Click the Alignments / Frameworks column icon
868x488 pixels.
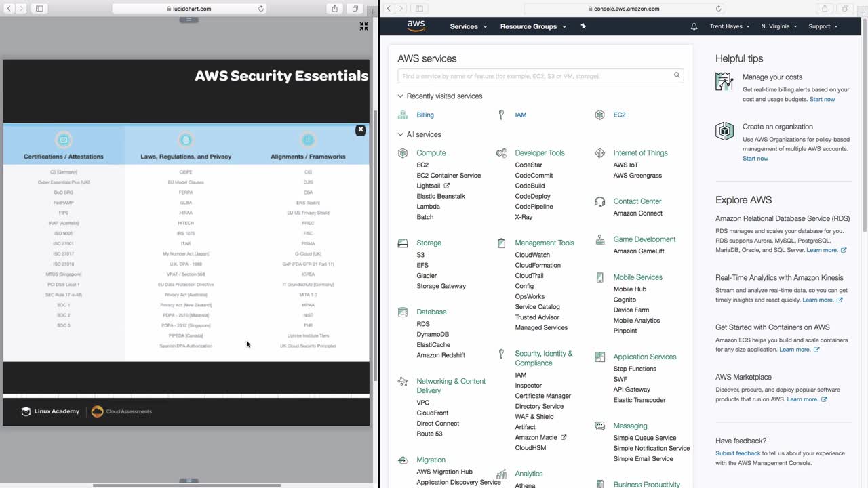308,140
